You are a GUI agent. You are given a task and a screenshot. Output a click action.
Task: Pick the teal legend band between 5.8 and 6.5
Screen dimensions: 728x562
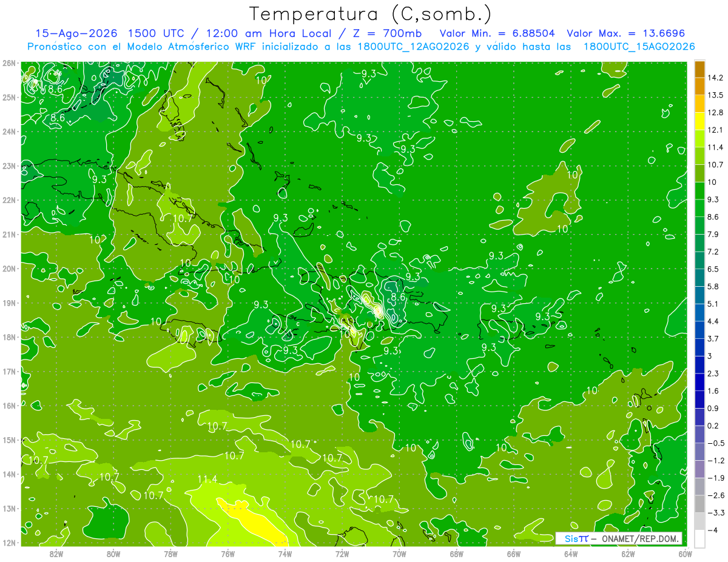(699, 278)
